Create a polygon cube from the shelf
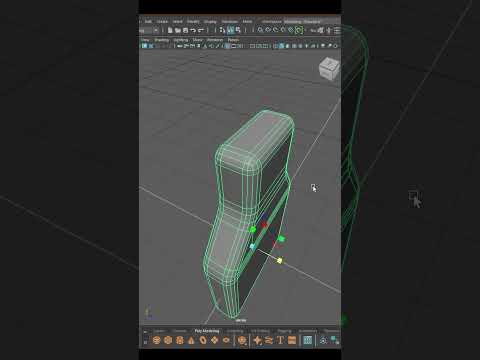480x360 pixels. click(x=168, y=340)
